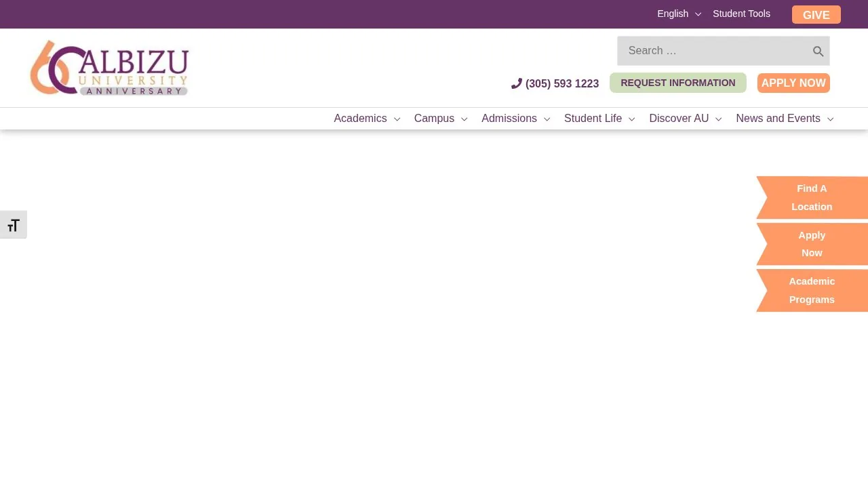The image size is (868, 488).
Task: Open the Discover AU menu
Action: tap(679, 119)
